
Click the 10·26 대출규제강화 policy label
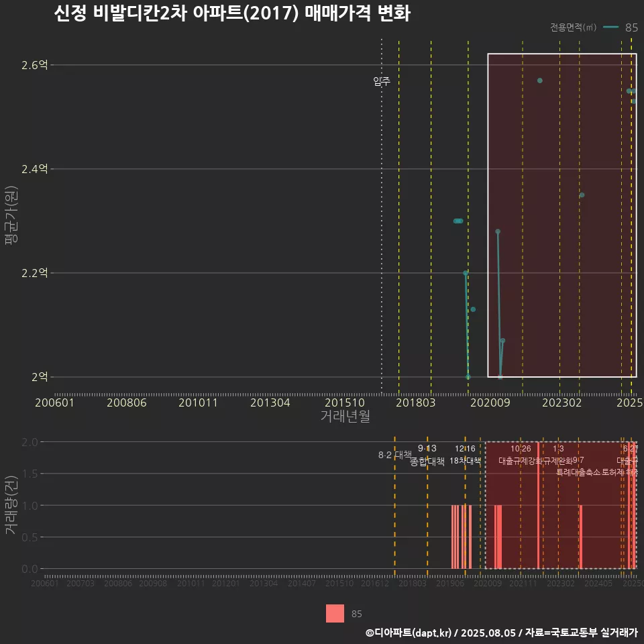coord(521,455)
